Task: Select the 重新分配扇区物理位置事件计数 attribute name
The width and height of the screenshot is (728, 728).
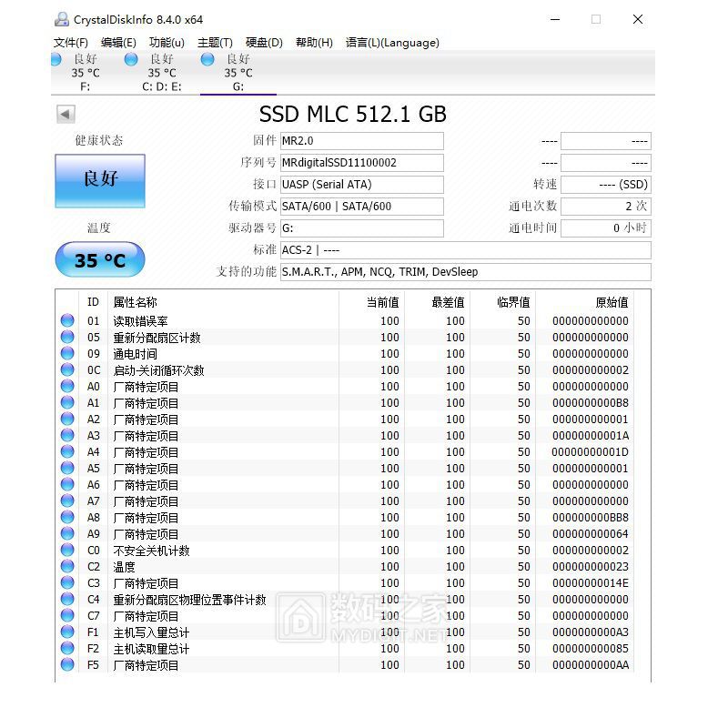Action: [x=189, y=600]
